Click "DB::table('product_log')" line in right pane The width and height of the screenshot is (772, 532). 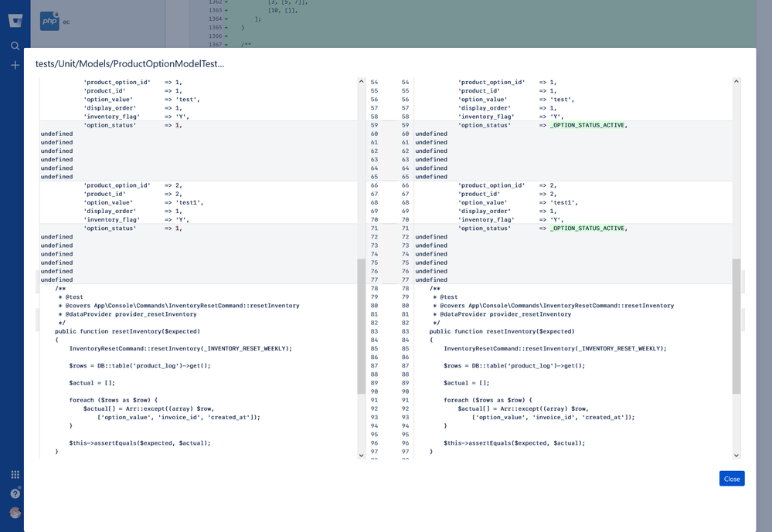click(514, 366)
